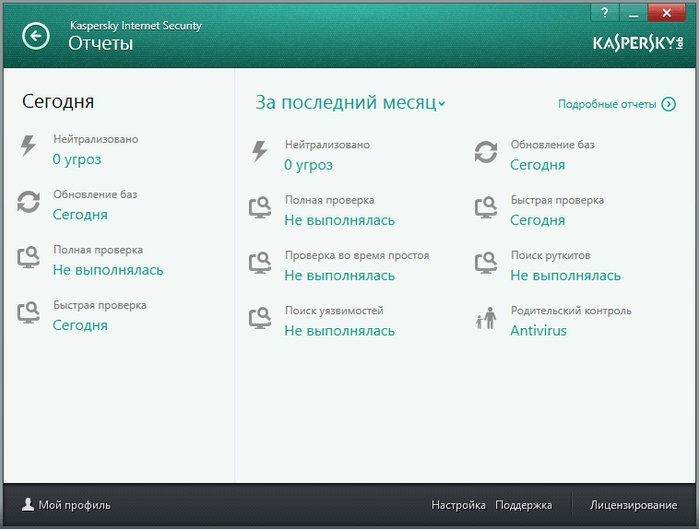The height and width of the screenshot is (530, 699).
Task: Click 0 угроз under Сегодня
Action: (x=77, y=159)
